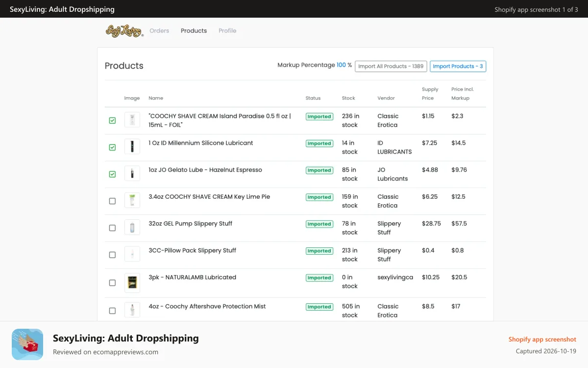Screen dimensions: 588x368
Task: Click Import Products - 3 button
Action: click(x=458, y=66)
